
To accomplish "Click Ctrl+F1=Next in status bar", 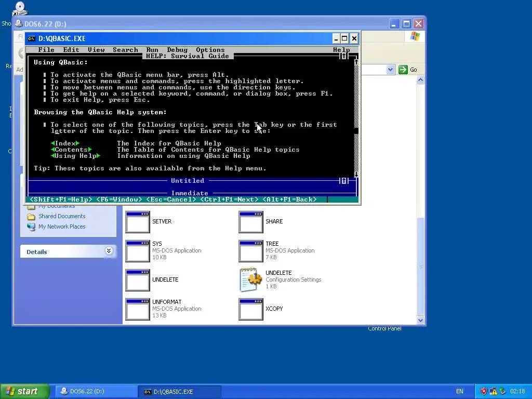I will 229,199.
